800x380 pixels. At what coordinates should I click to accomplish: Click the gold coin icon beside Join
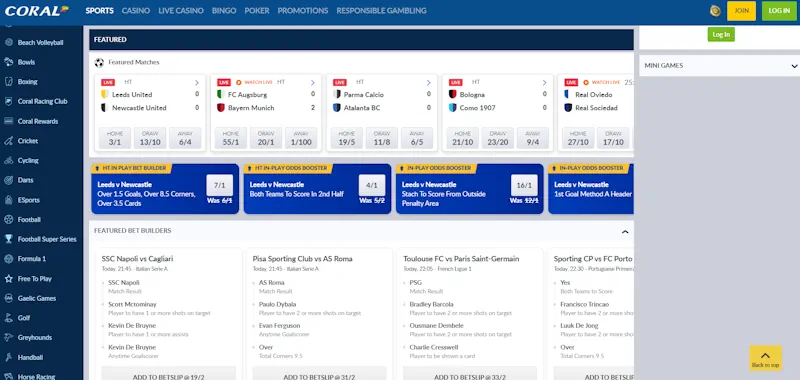[715, 11]
